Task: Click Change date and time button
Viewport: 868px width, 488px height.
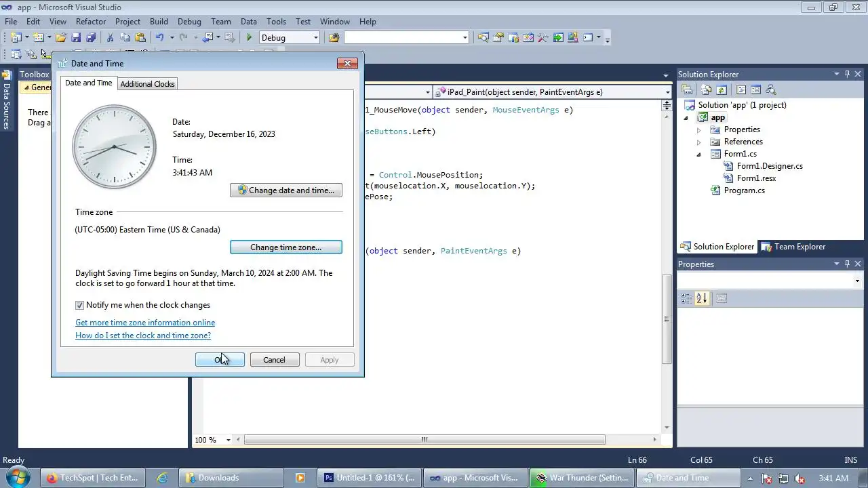Action: [x=286, y=190]
